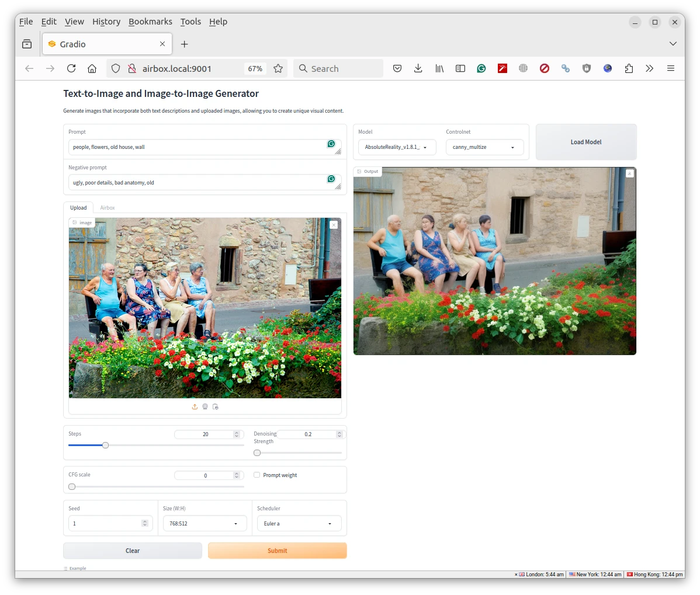
Task: Open the View menu
Action: tap(74, 22)
